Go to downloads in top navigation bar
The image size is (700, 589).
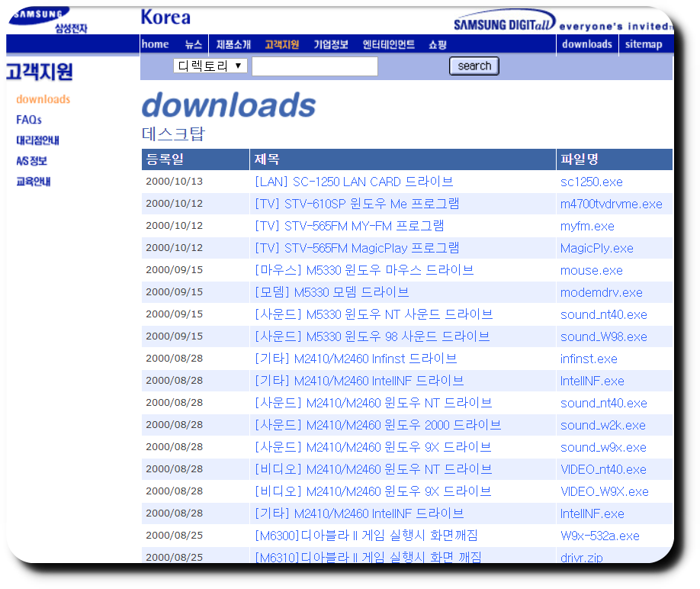(587, 44)
